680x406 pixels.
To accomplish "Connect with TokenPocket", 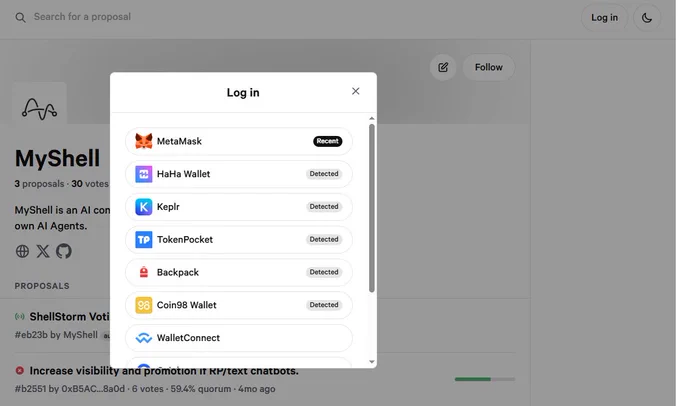I will coord(239,239).
